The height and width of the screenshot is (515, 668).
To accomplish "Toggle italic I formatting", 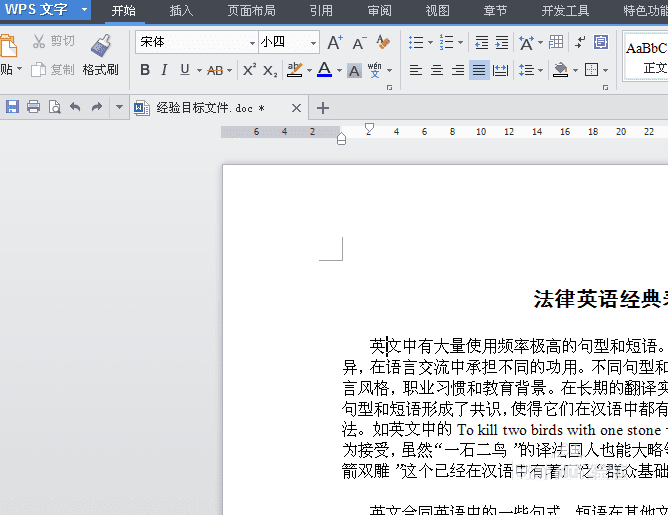I will point(164,70).
